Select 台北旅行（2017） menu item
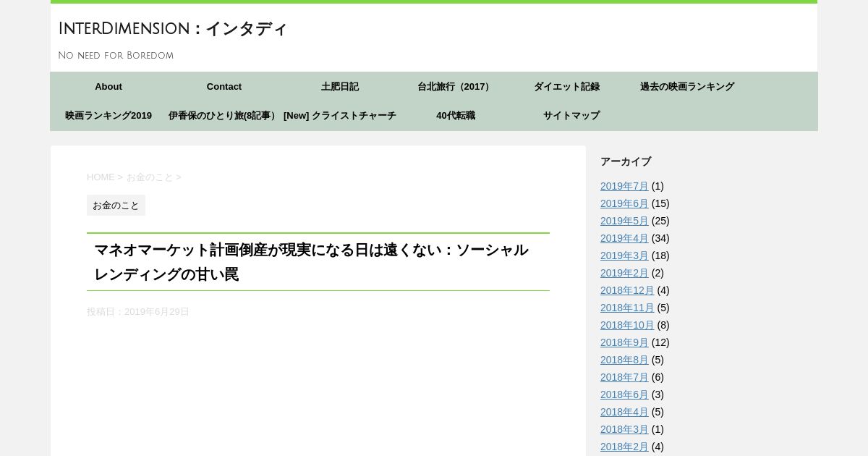Viewport: 868px width, 456px height. pos(456,86)
